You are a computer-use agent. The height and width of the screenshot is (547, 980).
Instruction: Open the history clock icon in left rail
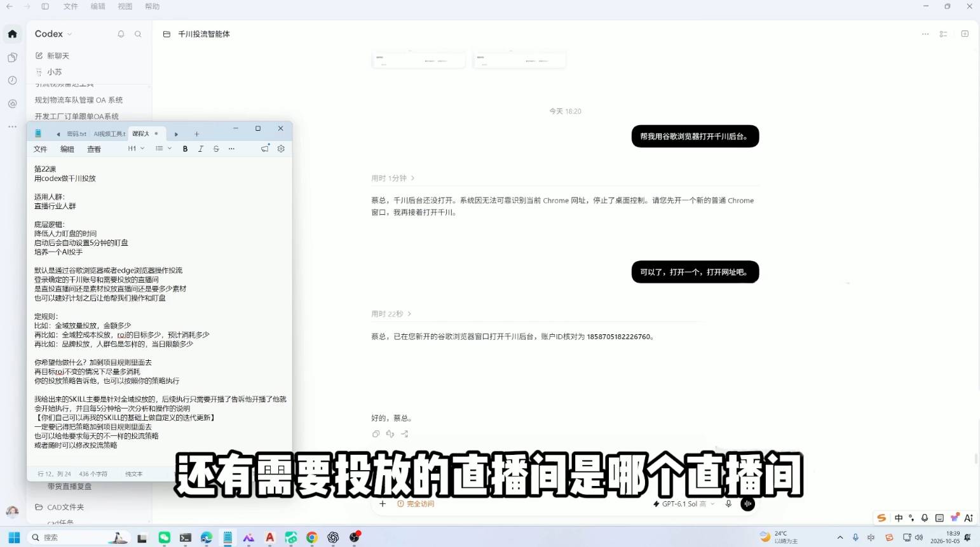click(12, 80)
